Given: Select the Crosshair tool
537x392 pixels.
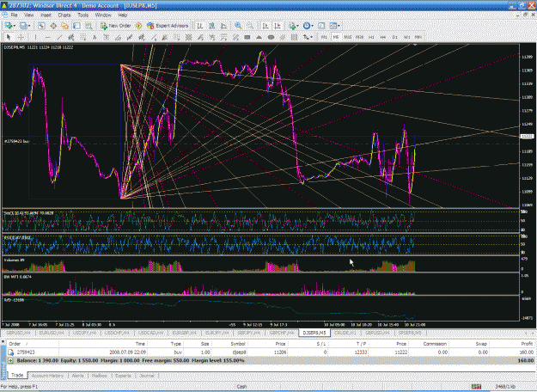Looking at the screenshot, I should coord(21,37).
